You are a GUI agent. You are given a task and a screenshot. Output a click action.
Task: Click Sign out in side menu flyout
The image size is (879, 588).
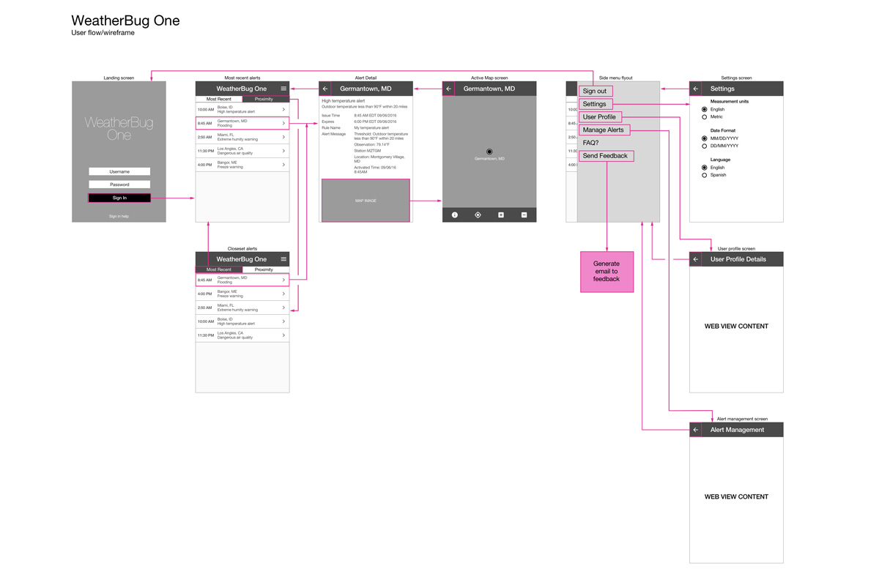[596, 92]
